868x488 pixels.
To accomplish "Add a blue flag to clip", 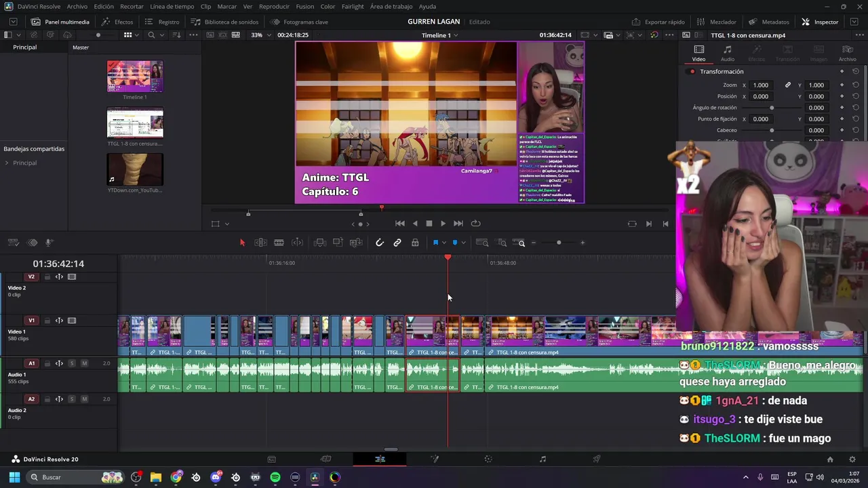I will [435, 243].
